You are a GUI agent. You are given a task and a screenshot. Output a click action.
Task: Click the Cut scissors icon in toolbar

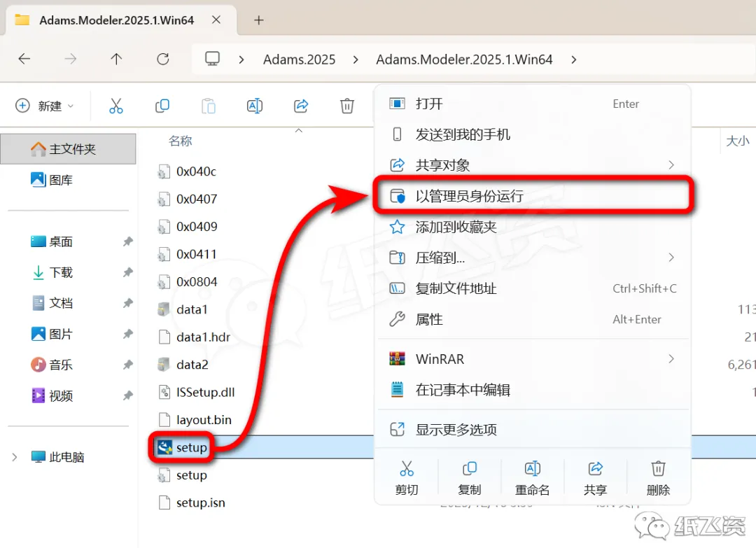click(x=115, y=106)
